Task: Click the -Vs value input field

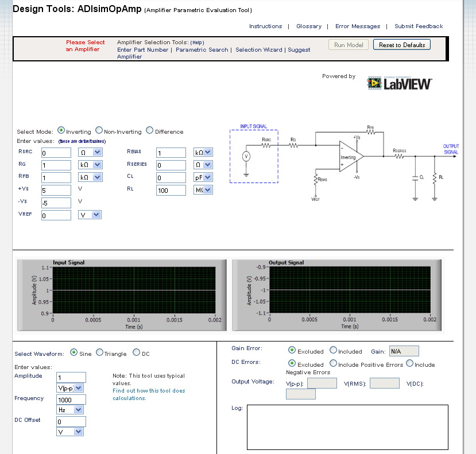Action: tap(56, 203)
